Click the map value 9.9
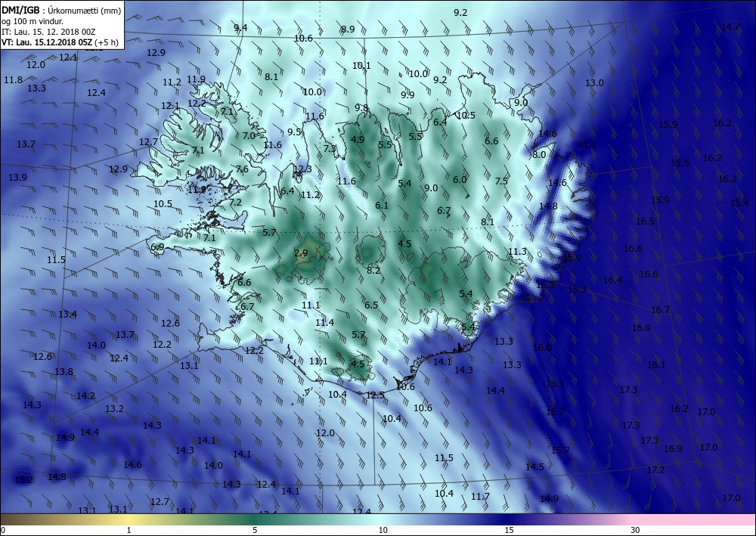The width and height of the screenshot is (756, 536). point(407,95)
